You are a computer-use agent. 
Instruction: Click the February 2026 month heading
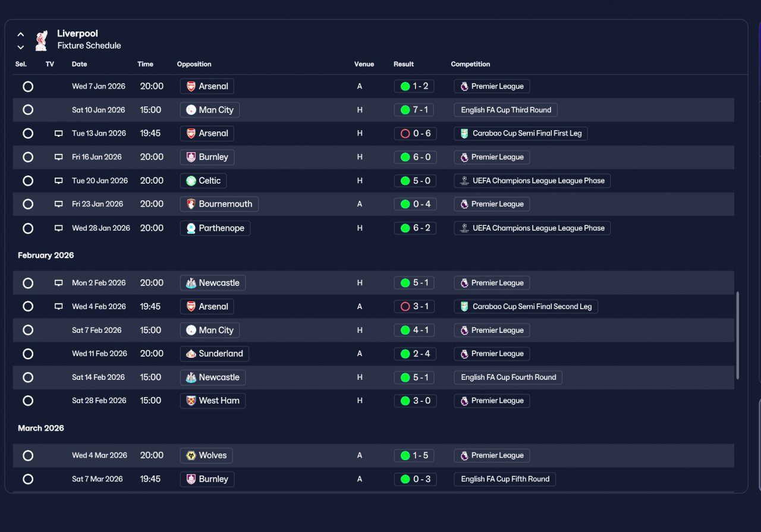46,256
